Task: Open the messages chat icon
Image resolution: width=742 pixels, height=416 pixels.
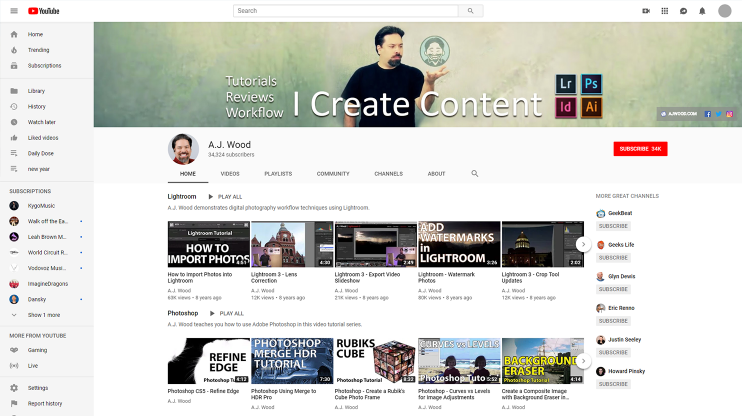Action: (683, 11)
